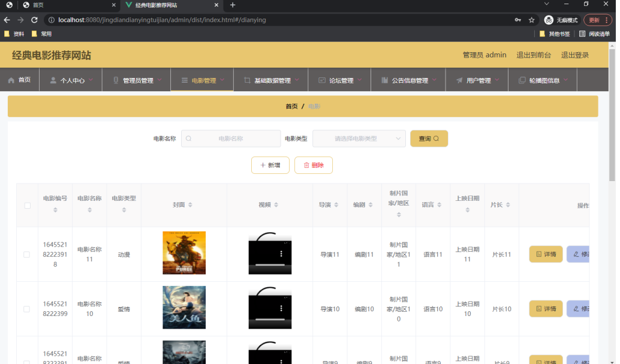Screen dimensions: 620x364
Task: Open the 请选择电影类型 dropdown
Action: click(x=359, y=139)
